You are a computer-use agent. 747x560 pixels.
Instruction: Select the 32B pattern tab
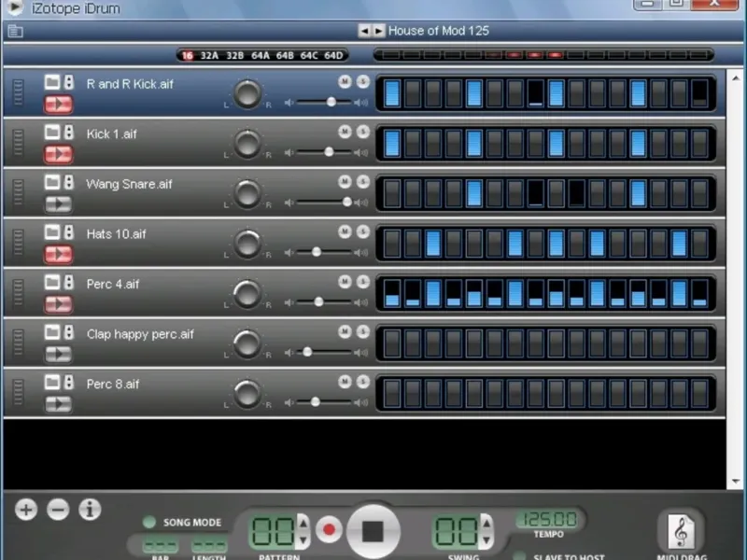pyautogui.click(x=235, y=56)
